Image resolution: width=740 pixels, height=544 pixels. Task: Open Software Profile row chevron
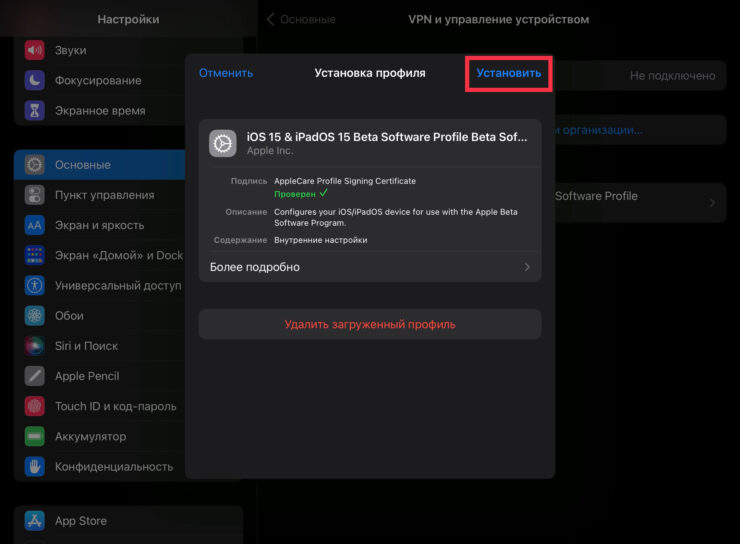(712, 203)
